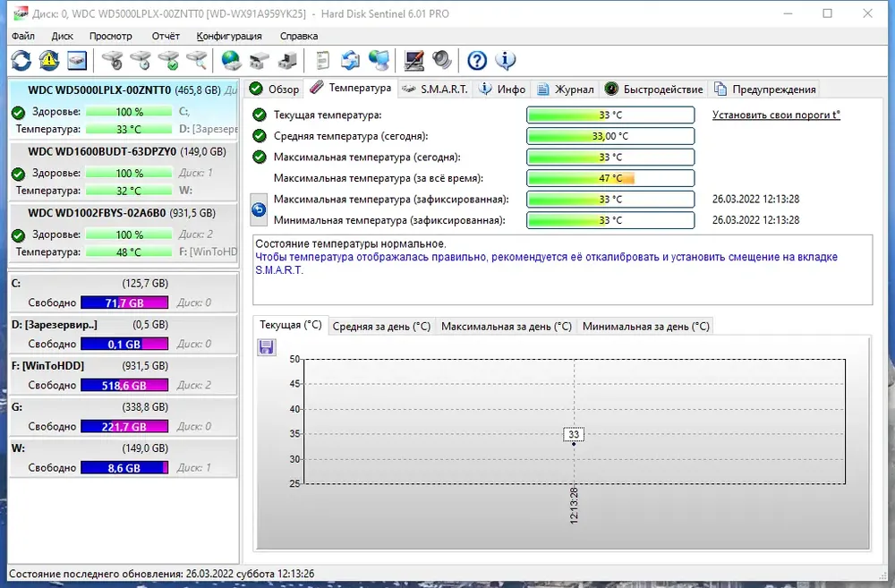Click the 12:13:28 time label under graph
Viewport: 895px width, 588px height.
pos(574,506)
